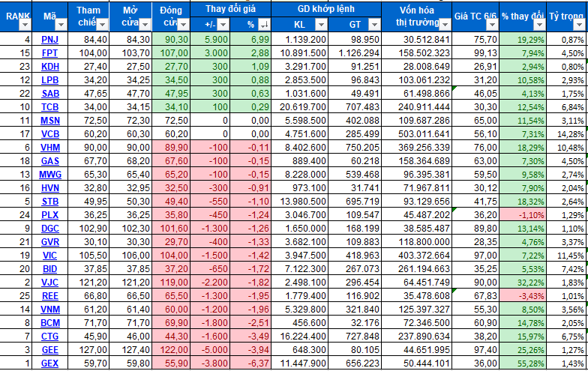The image size is (588, 371).
Task: Open the Giá TC 6/6 filter dropdown
Action: (492, 25)
